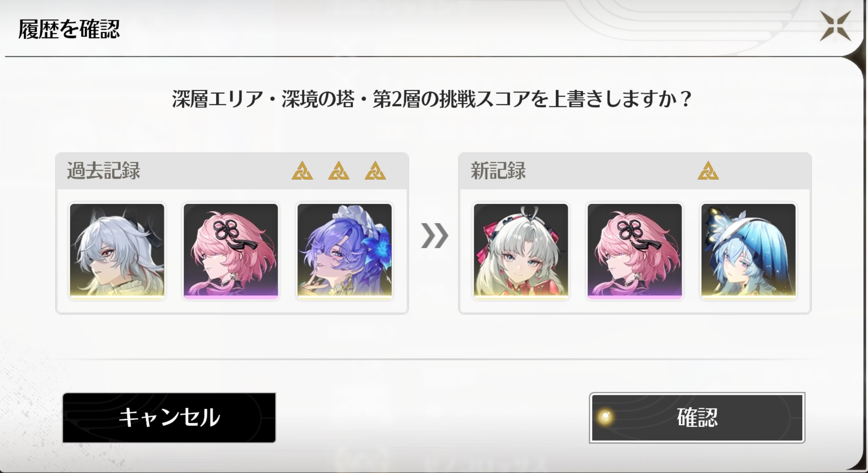Click the first gold crest in past record
Screen dimensions: 868x473
click(302, 171)
